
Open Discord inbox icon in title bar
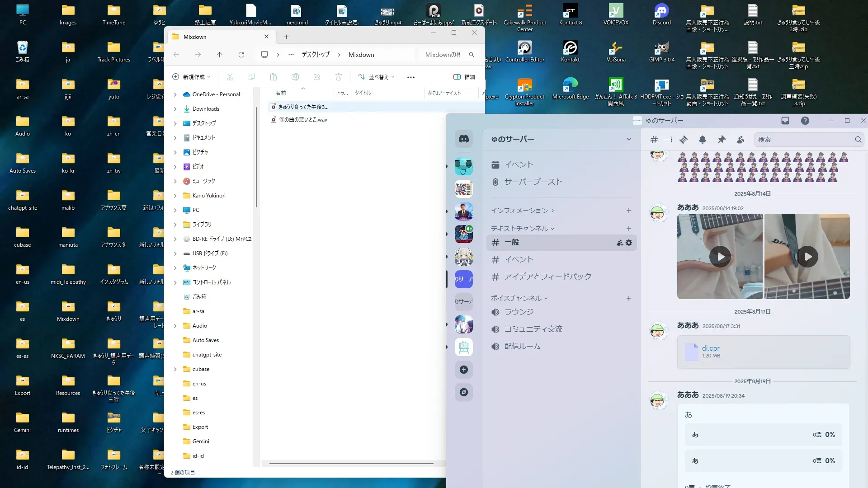pos(785,121)
